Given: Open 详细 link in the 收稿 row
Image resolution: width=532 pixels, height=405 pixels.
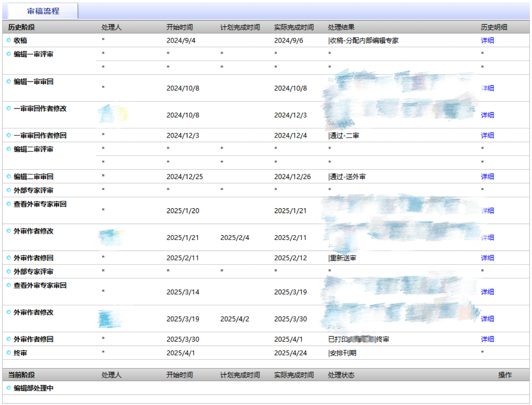Looking at the screenshot, I should pos(487,40).
